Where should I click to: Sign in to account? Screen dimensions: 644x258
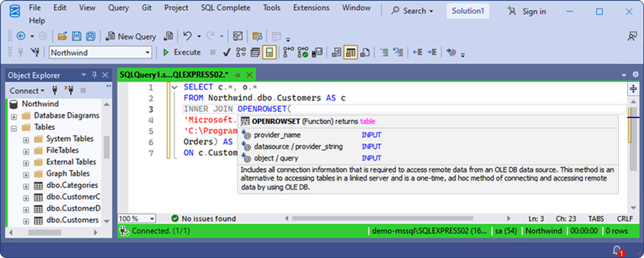click(527, 12)
